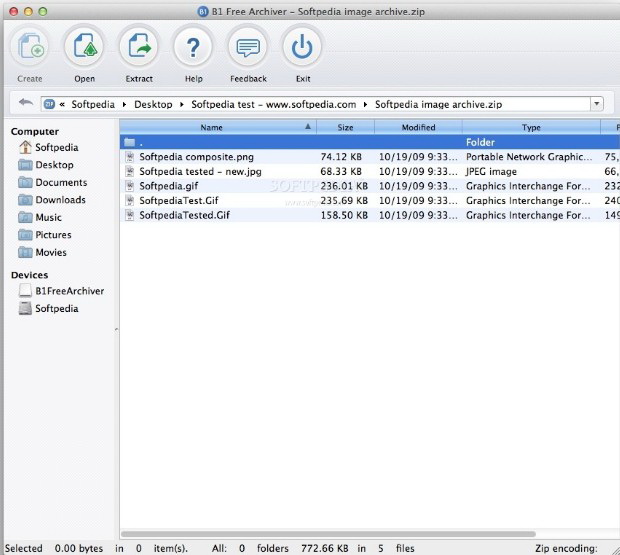The image size is (620, 555).
Task: Click the Desktop folder icon in sidebar
Action: pyautogui.click(x=25, y=165)
